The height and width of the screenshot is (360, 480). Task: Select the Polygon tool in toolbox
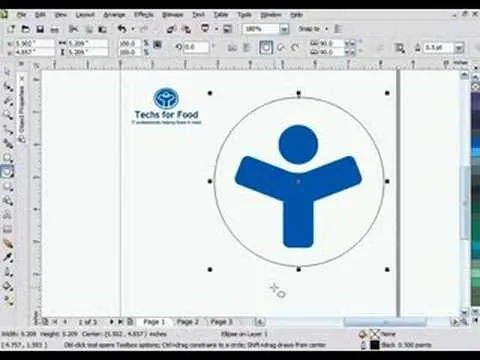[8, 187]
